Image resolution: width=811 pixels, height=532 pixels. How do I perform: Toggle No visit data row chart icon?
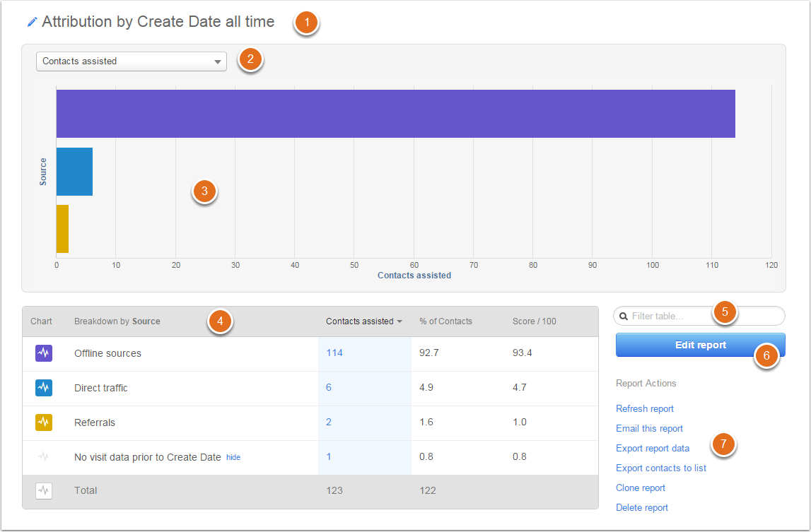[44, 457]
